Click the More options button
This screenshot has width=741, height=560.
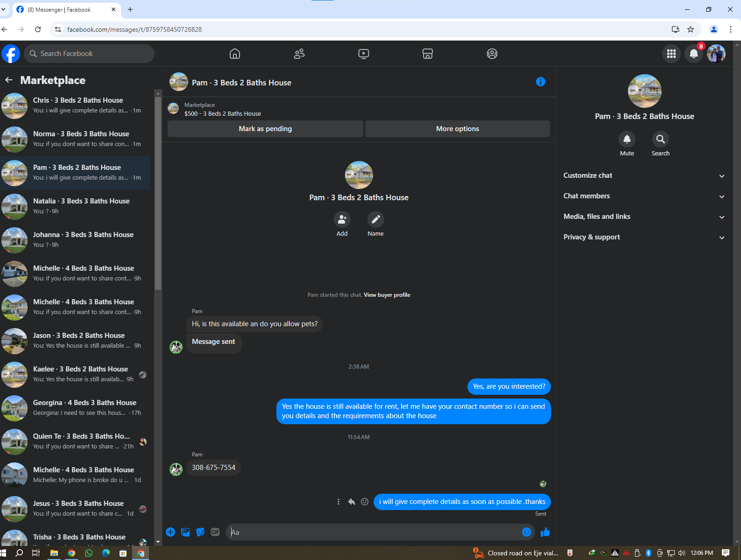point(458,129)
